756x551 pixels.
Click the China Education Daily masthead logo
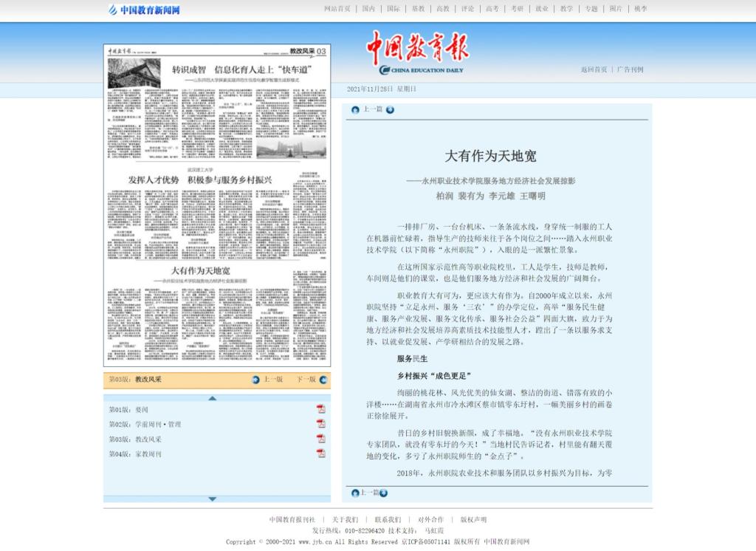(418, 53)
